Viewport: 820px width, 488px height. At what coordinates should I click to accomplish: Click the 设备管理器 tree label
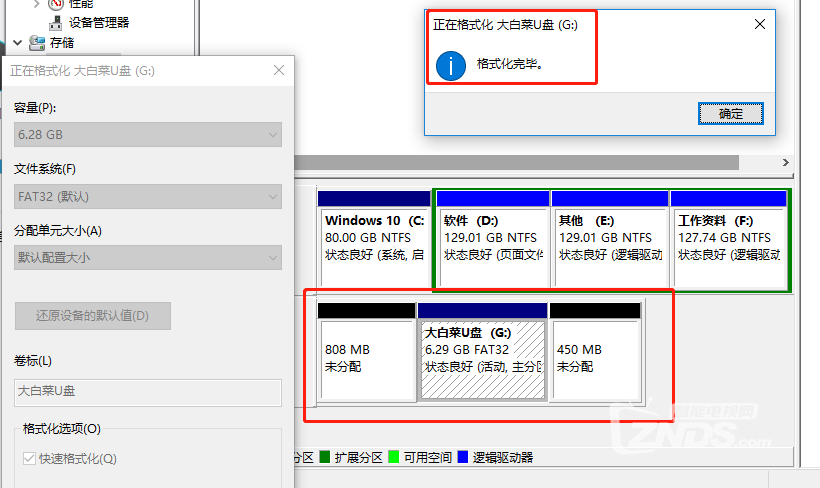pyautogui.click(x=99, y=22)
